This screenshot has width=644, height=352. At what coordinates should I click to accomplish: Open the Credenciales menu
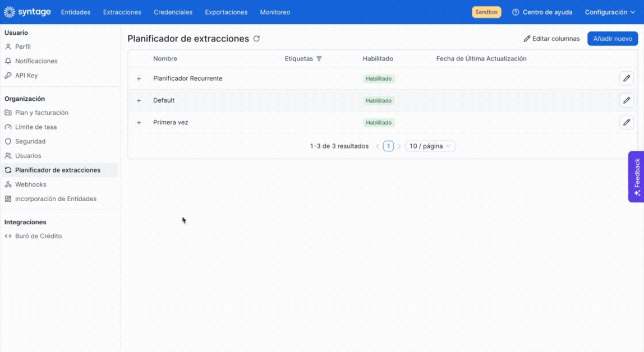(x=173, y=12)
